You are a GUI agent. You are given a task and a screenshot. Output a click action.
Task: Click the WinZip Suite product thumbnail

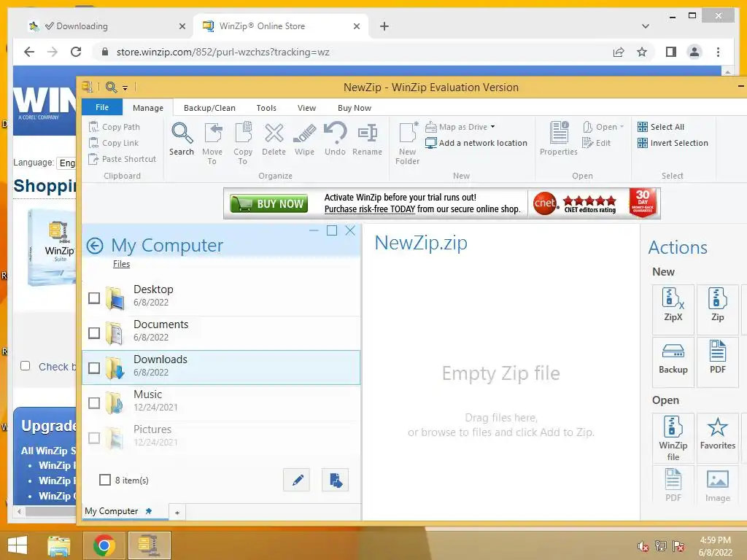point(52,248)
